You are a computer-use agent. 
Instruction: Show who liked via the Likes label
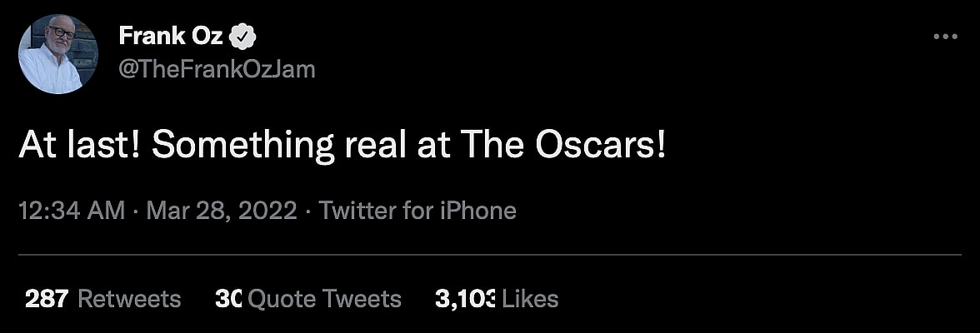[530, 298]
